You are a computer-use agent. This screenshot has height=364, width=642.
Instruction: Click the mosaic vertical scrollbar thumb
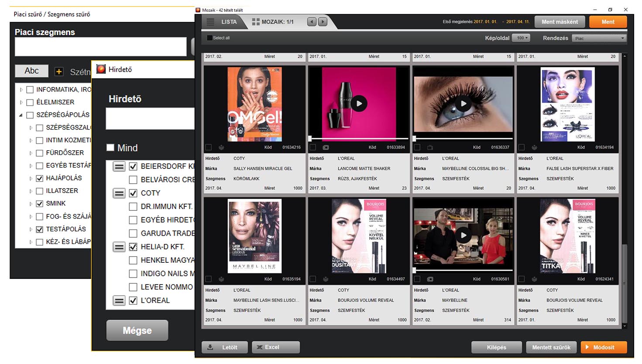click(625, 283)
